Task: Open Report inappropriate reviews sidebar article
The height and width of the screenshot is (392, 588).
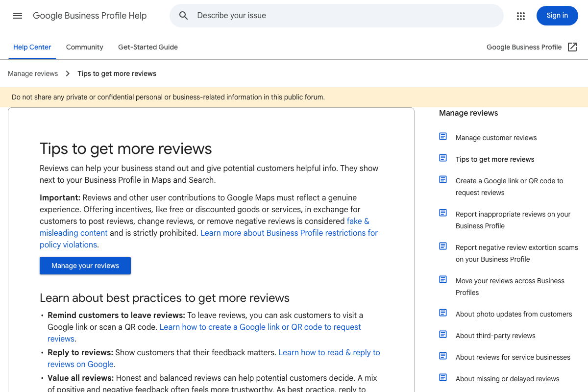Action: click(513, 220)
